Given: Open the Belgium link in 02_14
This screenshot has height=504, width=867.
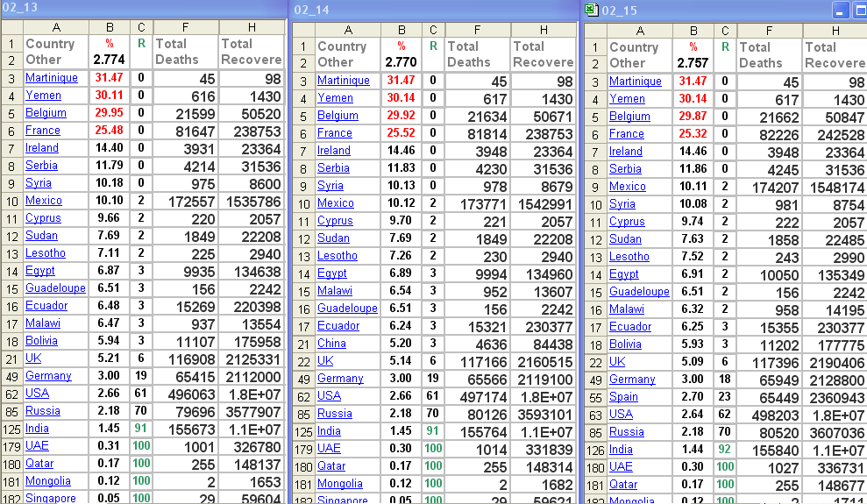Looking at the screenshot, I should tap(338, 116).
